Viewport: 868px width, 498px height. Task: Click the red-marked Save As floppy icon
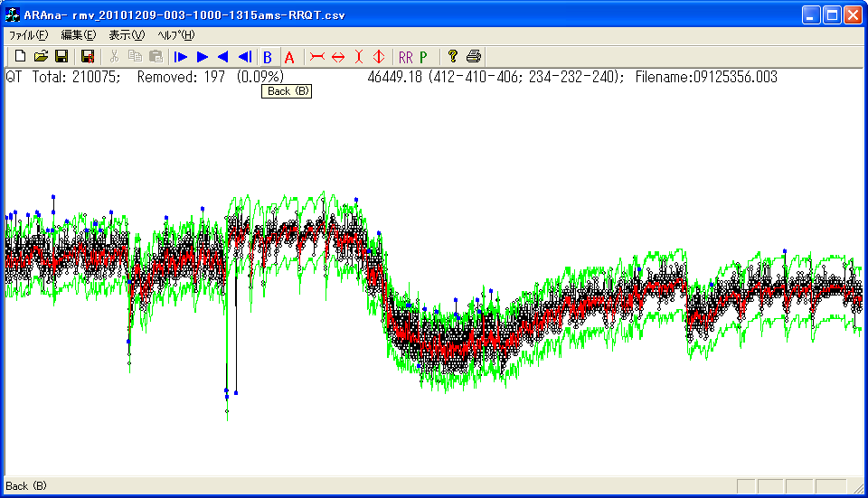point(88,57)
